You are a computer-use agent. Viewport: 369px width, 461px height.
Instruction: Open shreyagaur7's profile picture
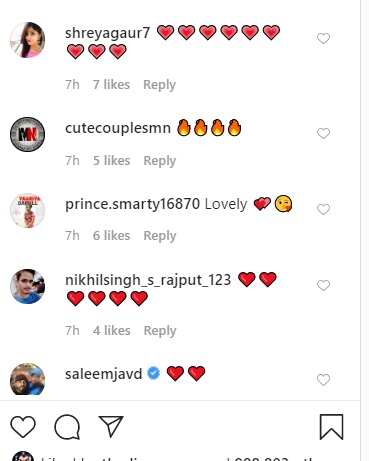tap(27, 40)
